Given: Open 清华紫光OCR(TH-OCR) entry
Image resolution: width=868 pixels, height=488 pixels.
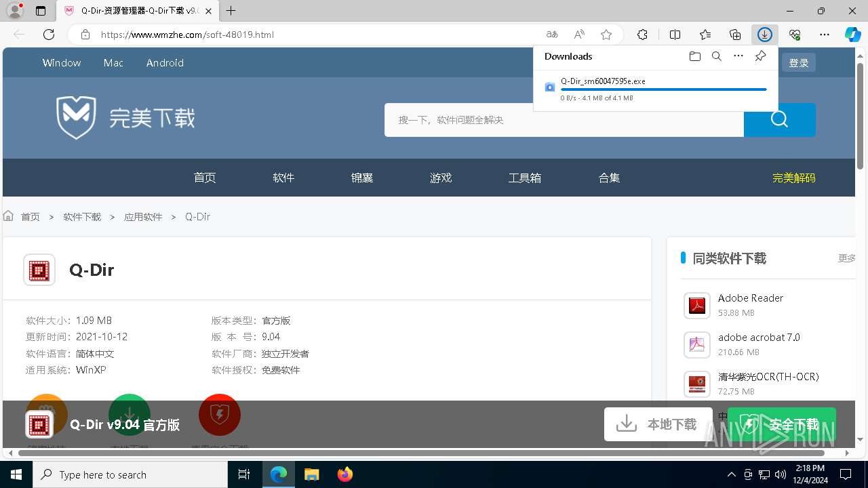Looking at the screenshot, I should click(x=768, y=377).
